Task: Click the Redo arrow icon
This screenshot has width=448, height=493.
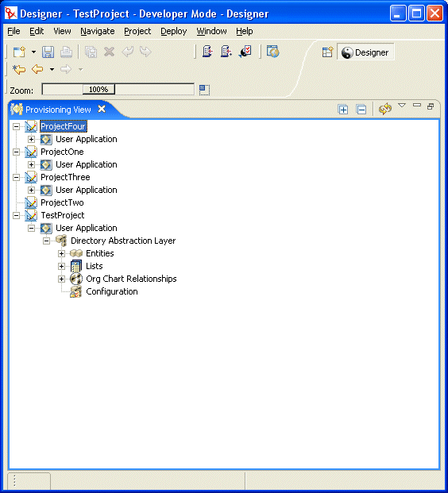Action: point(145,52)
